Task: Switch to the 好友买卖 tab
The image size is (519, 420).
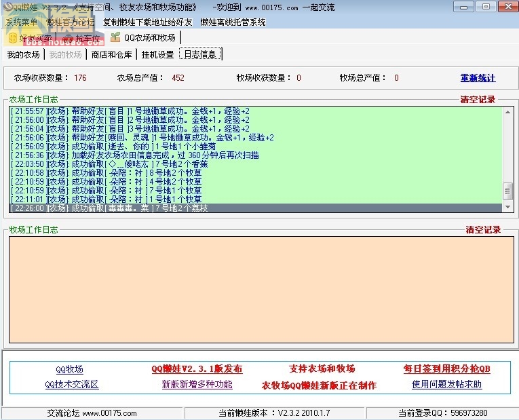Action: click(31, 38)
